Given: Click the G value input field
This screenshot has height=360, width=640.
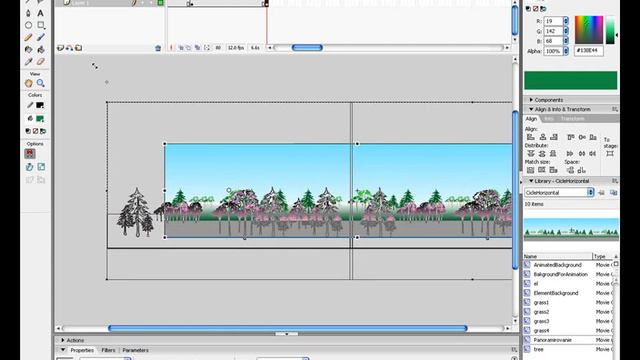Looking at the screenshot, I should (553, 31).
